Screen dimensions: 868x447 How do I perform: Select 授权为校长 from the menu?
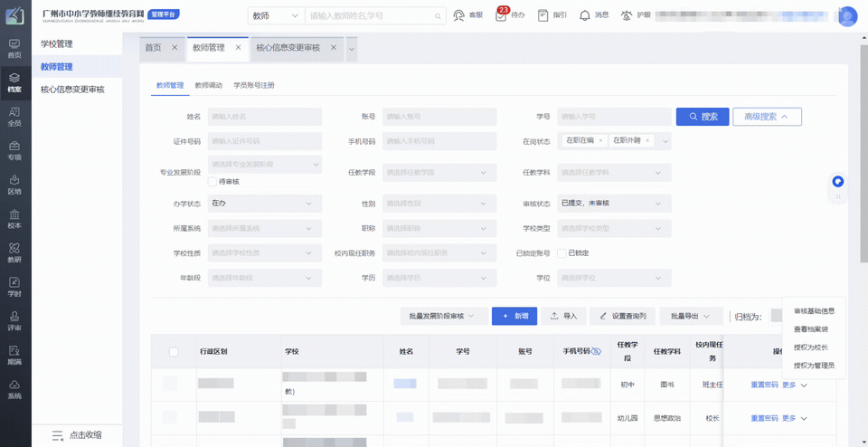(810, 347)
